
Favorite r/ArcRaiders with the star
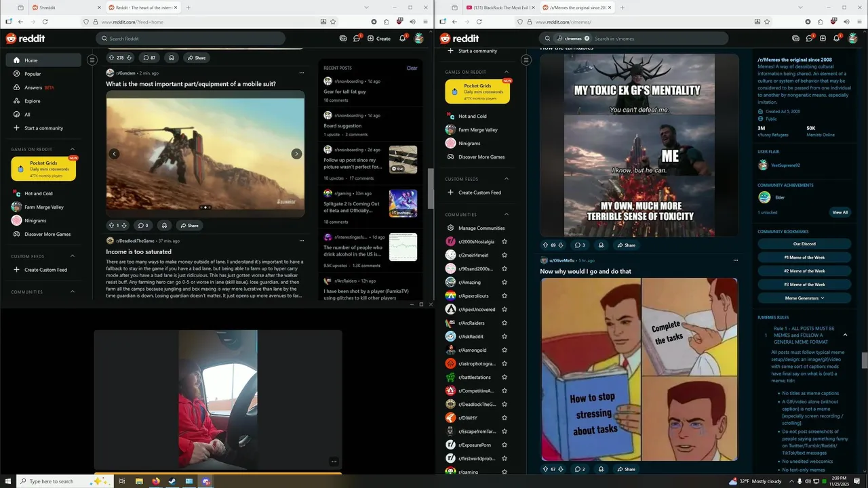[504, 323]
